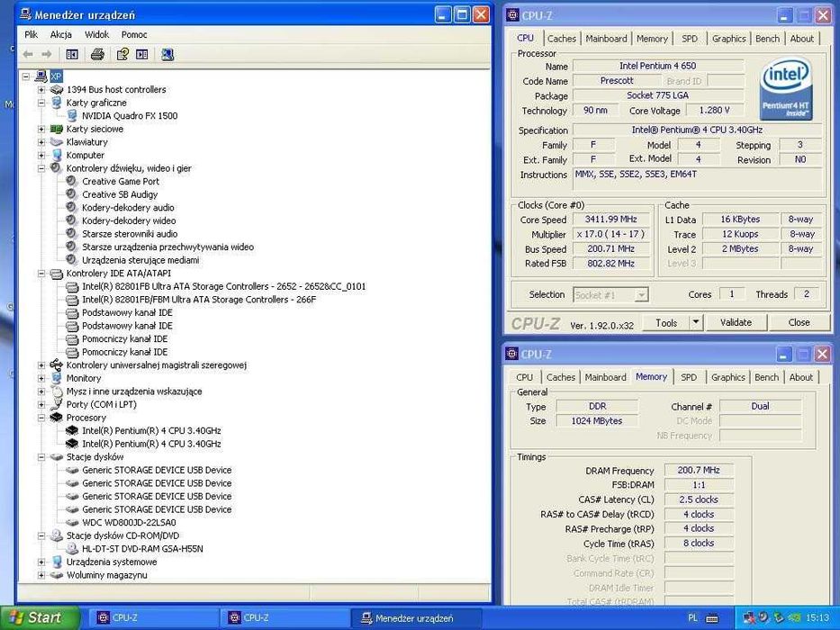Open the Widok menu

tap(97, 35)
